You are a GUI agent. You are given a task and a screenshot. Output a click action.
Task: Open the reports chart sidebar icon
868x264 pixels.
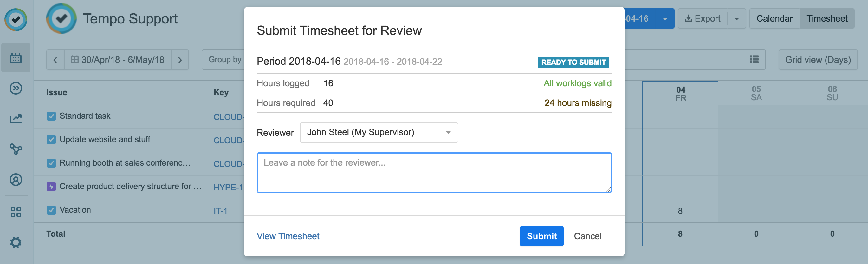(16, 118)
